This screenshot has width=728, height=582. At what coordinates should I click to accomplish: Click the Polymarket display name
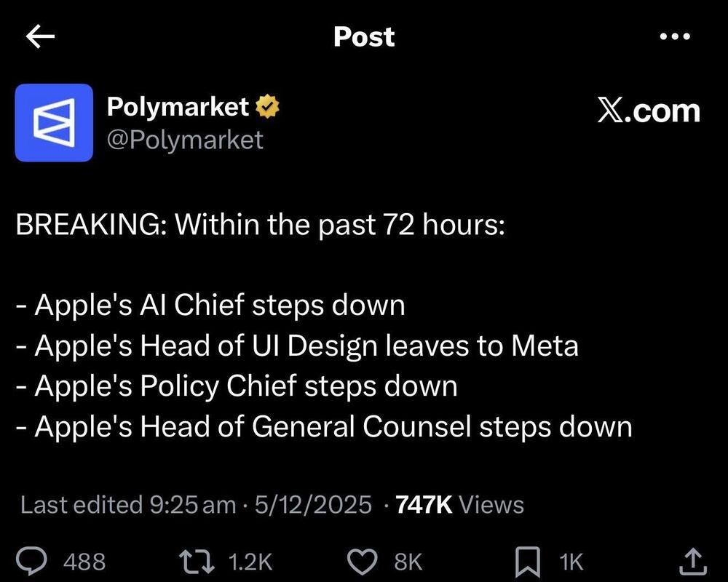[178, 107]
